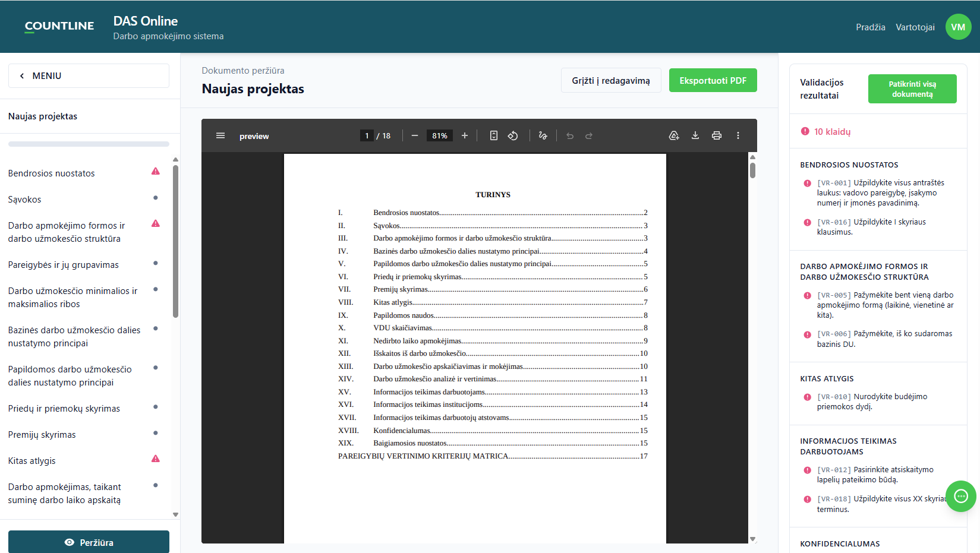Image resolution: width=980 pixels, height=553 pixels.
Task: Click the VR-018 validation message
Action: [x=883, y=504]
